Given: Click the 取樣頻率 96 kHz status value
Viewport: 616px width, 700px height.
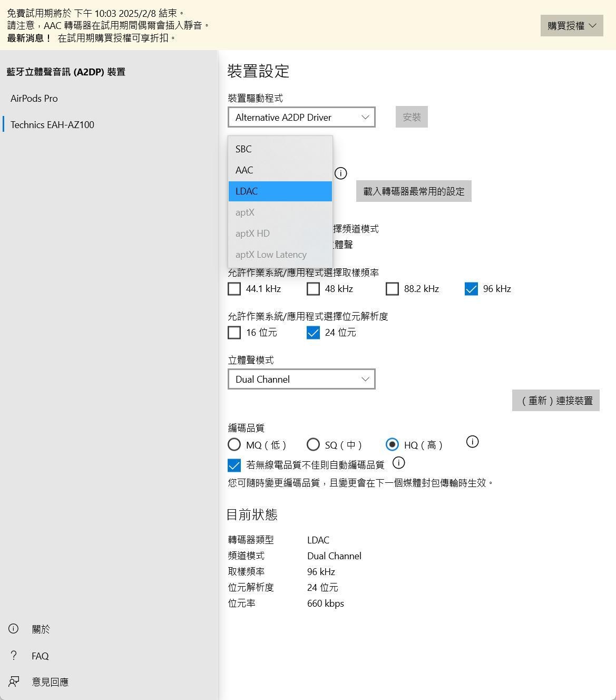Looking at the screenshot, I should click(x=321, y=572).
